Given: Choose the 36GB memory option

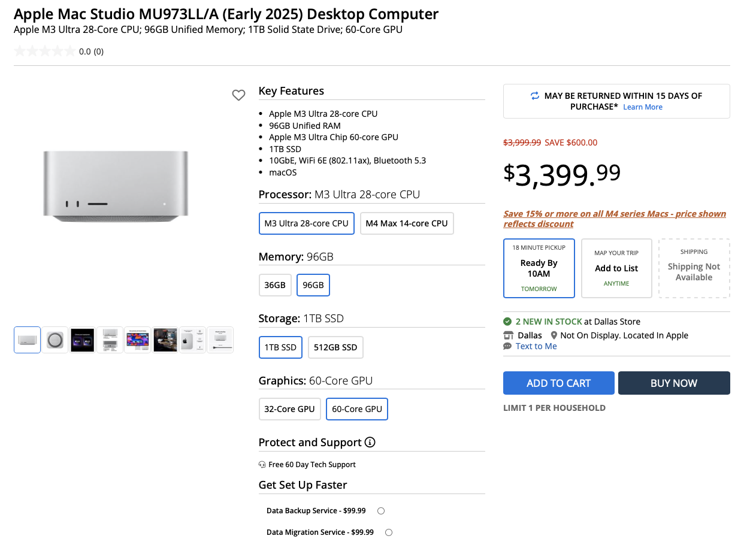Looking at the screenshot, I should coord(275,285).
